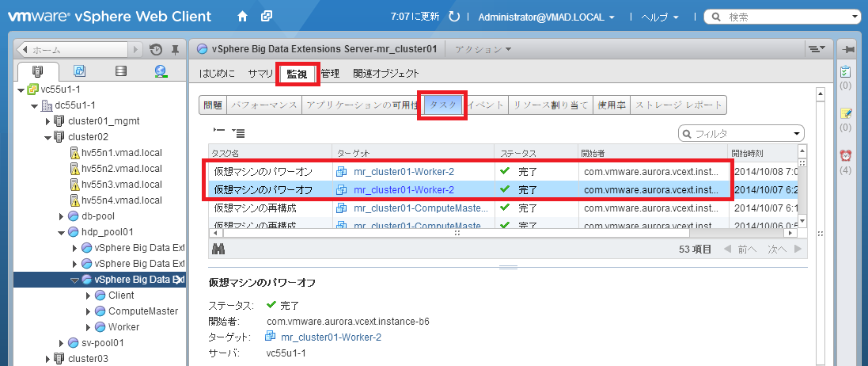Screen dimensions: 868x366
Task: Collapse the cluster02 node
Action: click(x=47, y=137)
